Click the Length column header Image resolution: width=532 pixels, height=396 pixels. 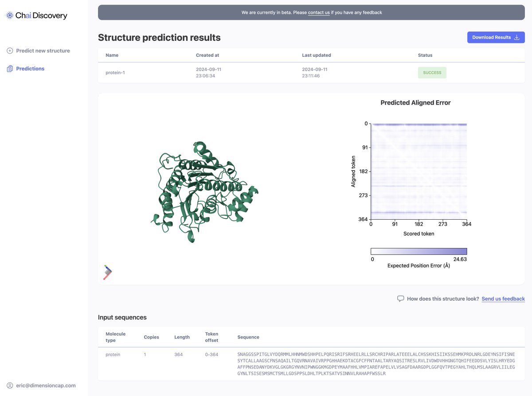(182, 337)
